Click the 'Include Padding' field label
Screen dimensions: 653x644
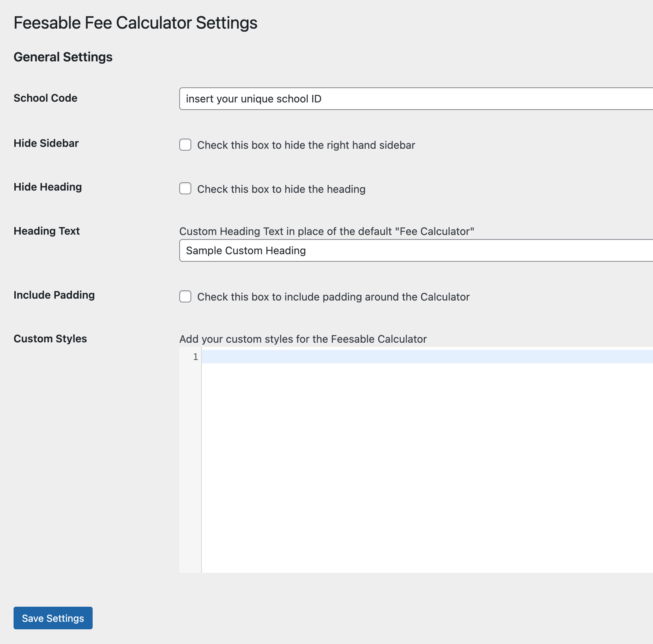pyautogui.click(x=54, y=295)
